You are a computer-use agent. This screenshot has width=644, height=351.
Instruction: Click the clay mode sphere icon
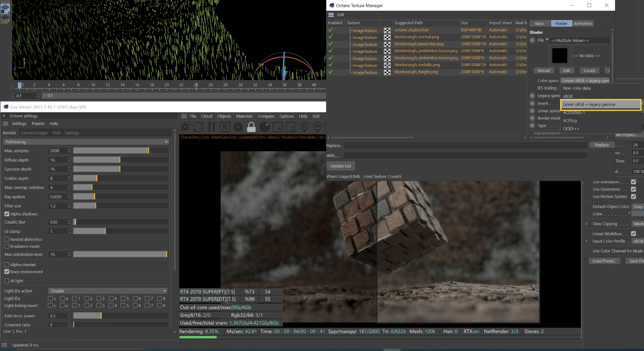click(264, 127)
